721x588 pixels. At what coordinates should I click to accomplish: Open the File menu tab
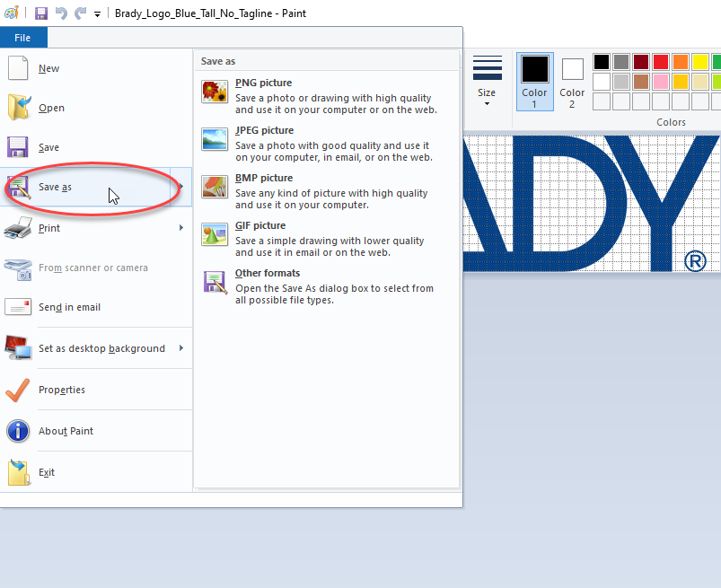point(23,37)
